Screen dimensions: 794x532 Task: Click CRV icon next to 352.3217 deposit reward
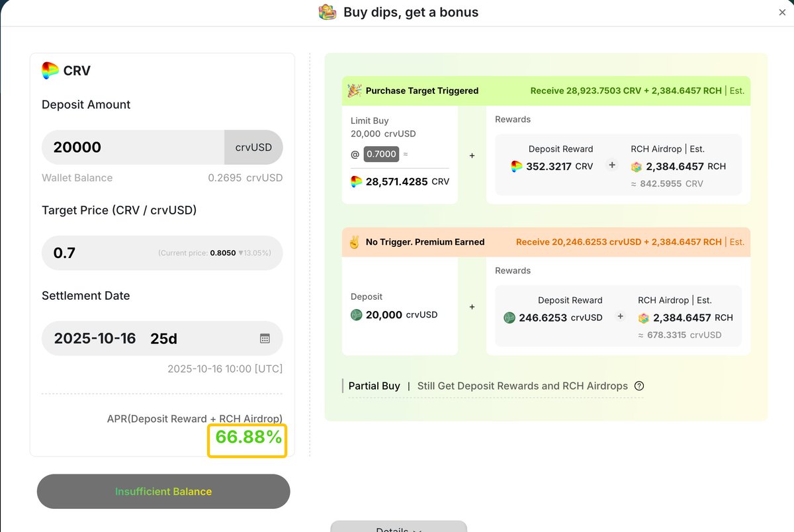coord(517,166)
